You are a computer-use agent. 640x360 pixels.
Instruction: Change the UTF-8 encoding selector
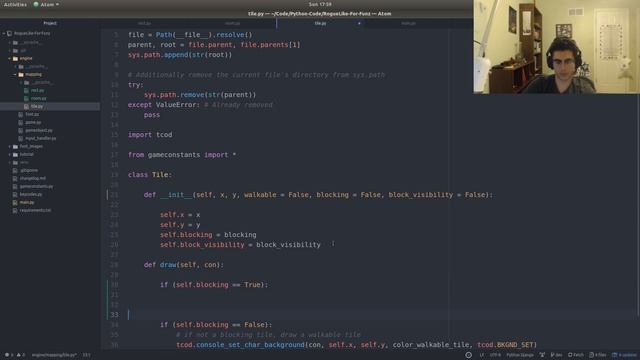click(x=495, y=355)
